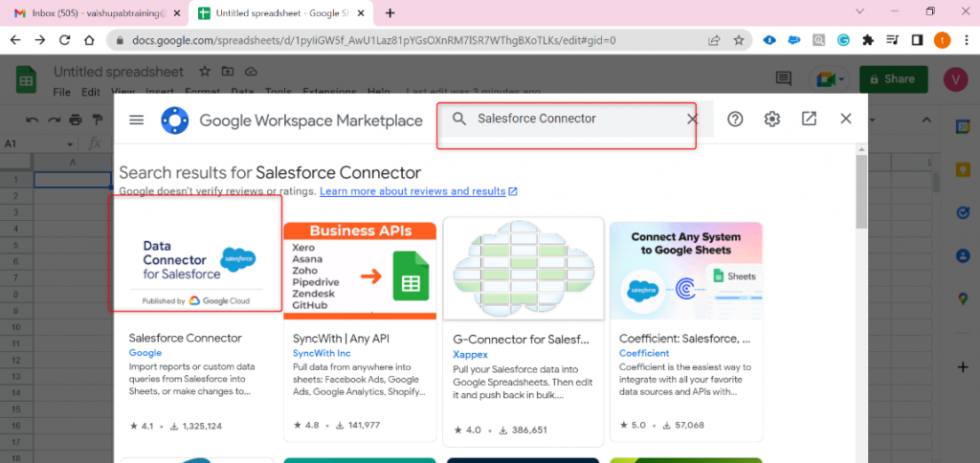Click the Google Sheets home icon
Screen dimensions: 980x463
pos(26,79)
